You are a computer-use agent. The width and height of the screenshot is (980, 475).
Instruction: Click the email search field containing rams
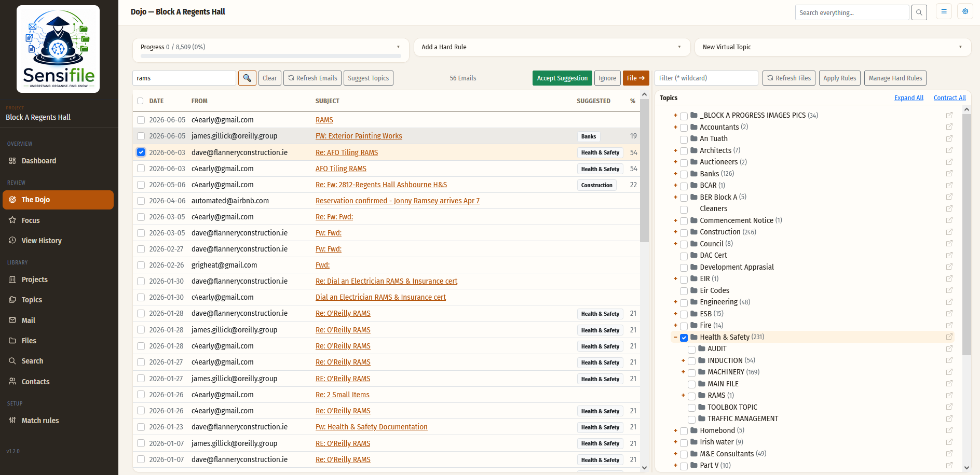(x=184, y=78)
